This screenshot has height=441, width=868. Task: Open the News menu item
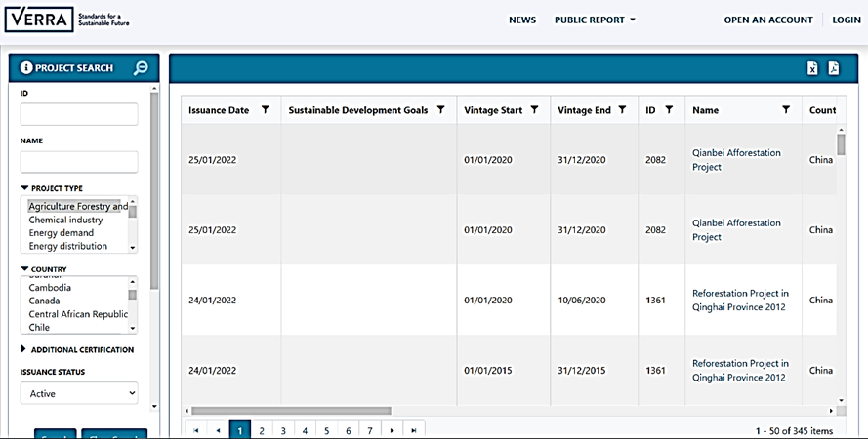click(x=522, y=20)
